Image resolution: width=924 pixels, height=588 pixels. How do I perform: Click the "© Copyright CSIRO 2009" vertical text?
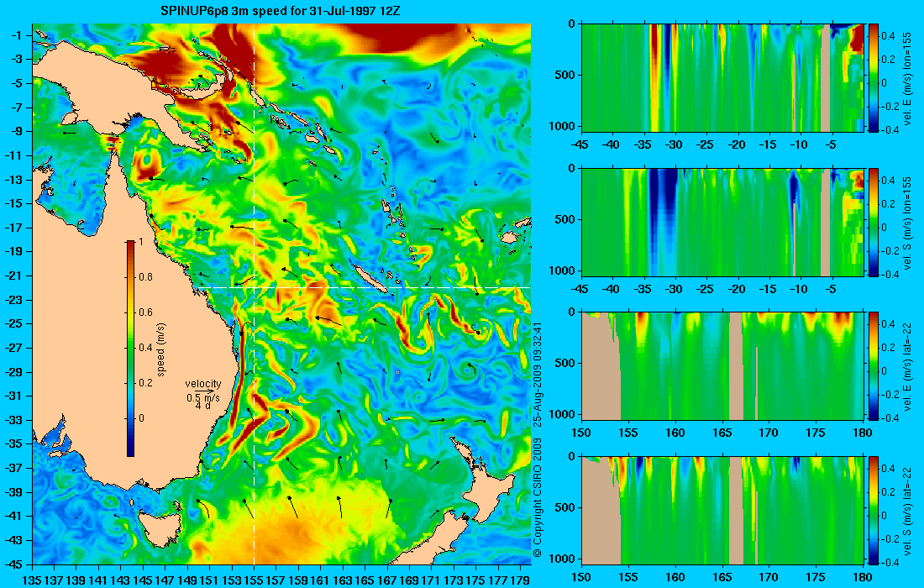click(537, 498)
